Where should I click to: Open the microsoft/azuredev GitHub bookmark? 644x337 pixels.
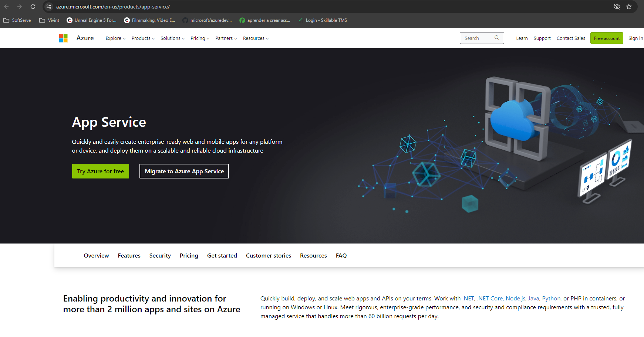[x=207, y=20]
